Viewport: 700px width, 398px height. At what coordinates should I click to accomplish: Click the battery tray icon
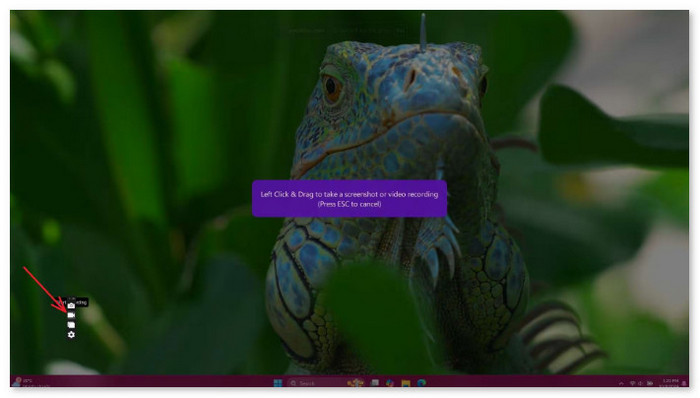click(x=650, y=383)
